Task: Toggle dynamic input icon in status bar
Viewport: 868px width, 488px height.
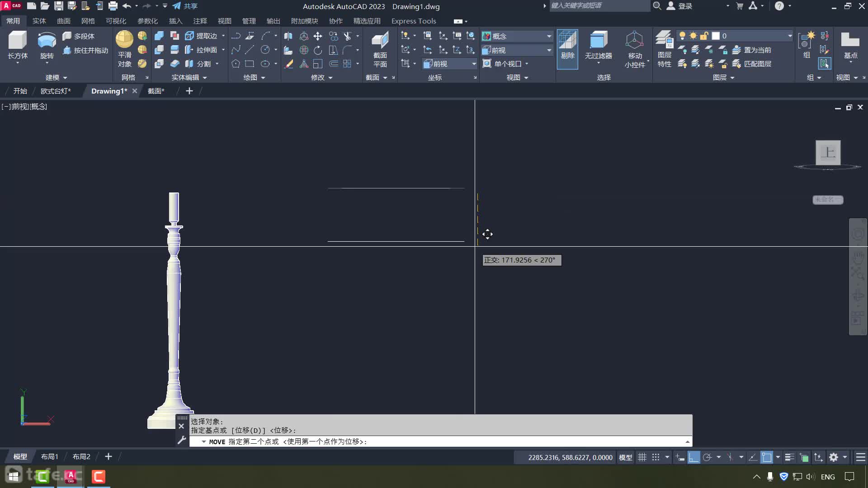Action: [x=680, y=457]
